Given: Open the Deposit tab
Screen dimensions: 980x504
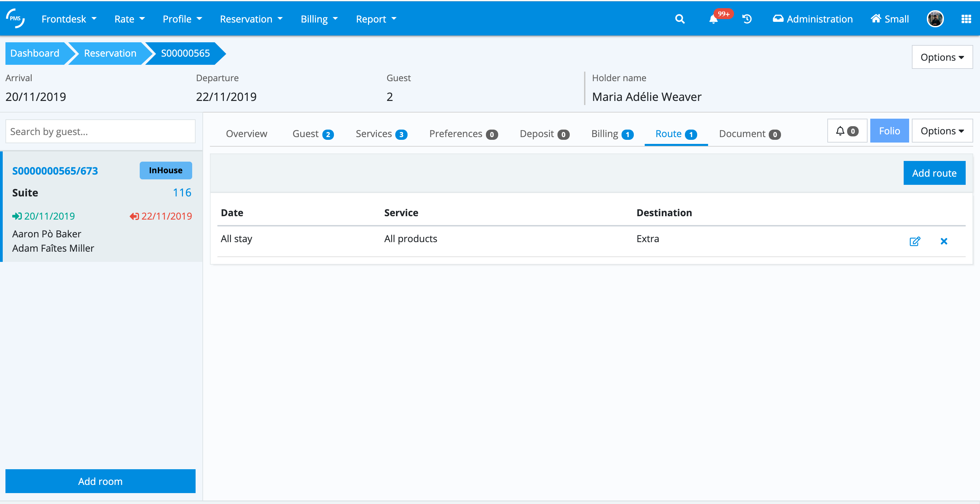Looking at the screenshot, I should point(544,134).
